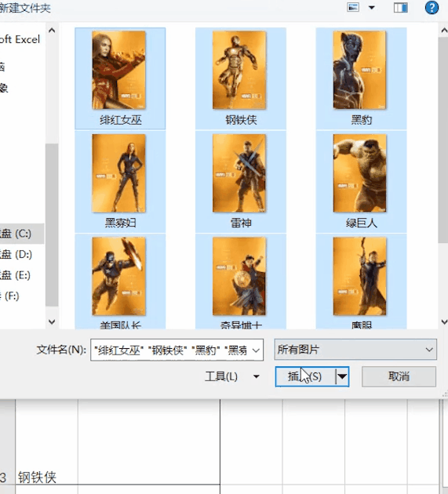Select the 绯红女巫 picture thumbnail

pyautogui.click(x=118, y=70)
